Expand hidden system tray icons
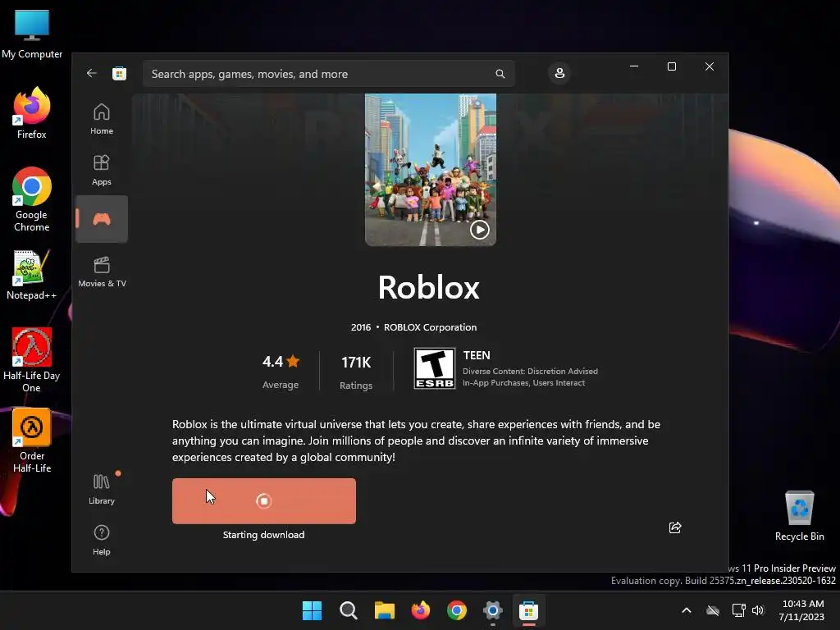This screenshot has height=630, width=840. [x=687, y=610]
